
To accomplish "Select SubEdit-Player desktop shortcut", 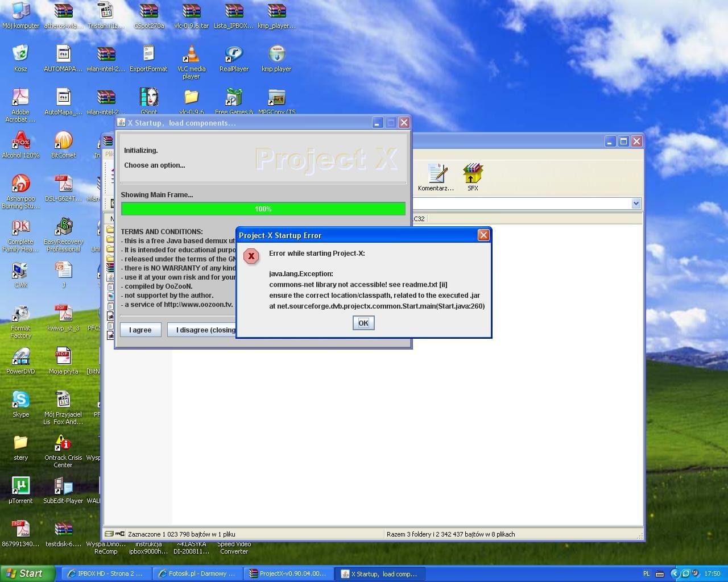I will click(63, 490).
